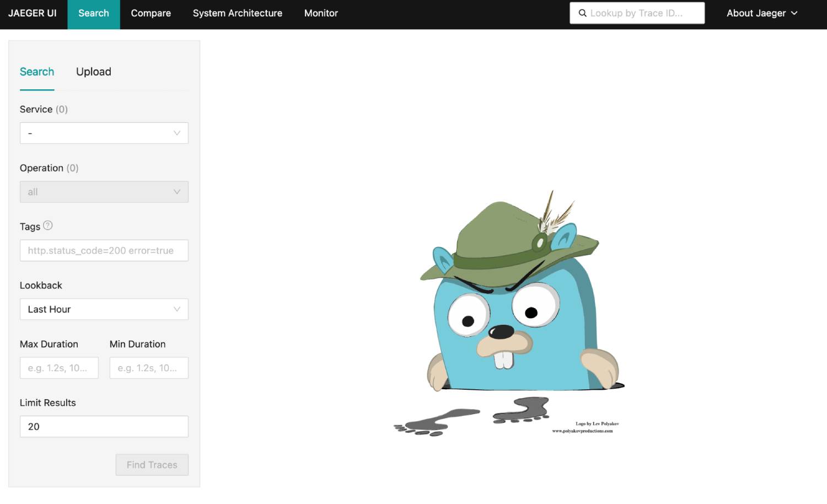Click the Lookback label
The height and width of the screenshot is (504, 827).
point(41,286)
